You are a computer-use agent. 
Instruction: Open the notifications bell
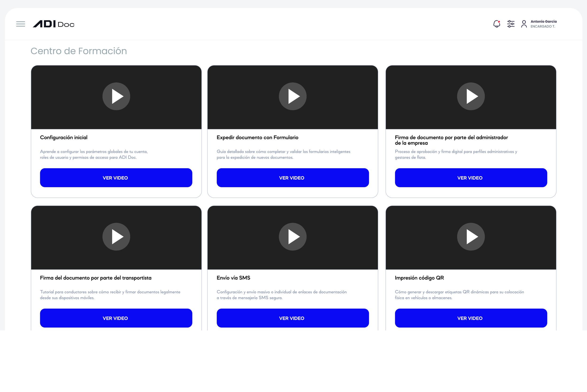pyautogui.click(x=497, y=24)
